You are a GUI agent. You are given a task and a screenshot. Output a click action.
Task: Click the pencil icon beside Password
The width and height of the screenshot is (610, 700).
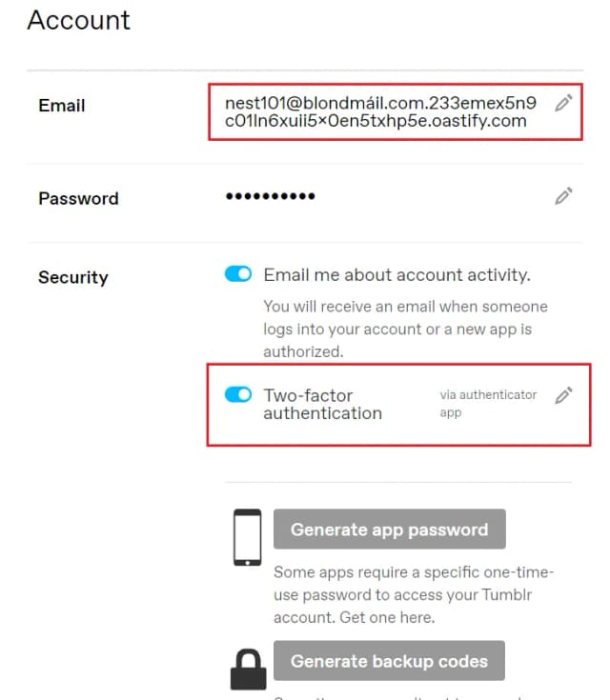(x=564, y=197)
